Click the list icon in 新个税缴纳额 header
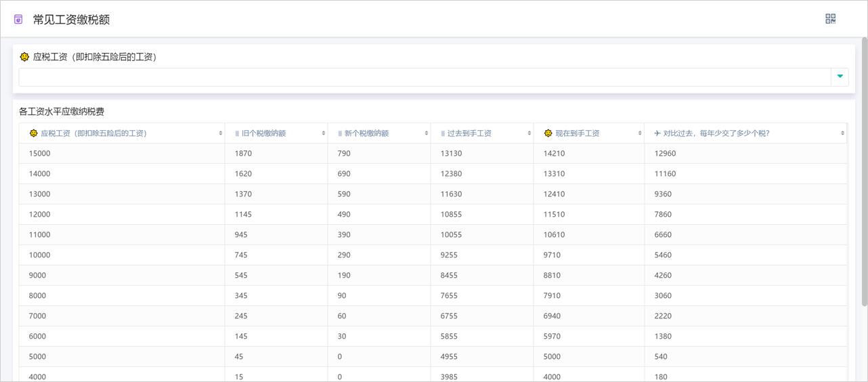The image size is (868, 382). tap(339, 133)
